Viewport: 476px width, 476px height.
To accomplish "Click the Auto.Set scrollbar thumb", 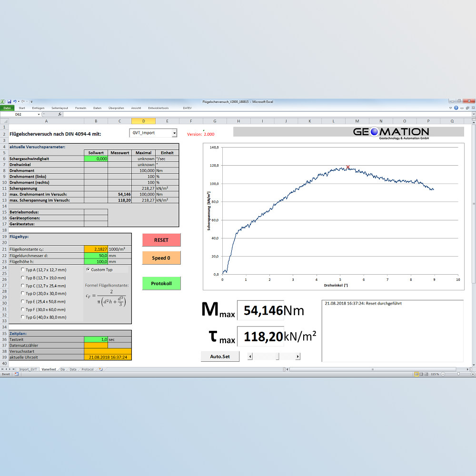I will [x=278, y=357].
